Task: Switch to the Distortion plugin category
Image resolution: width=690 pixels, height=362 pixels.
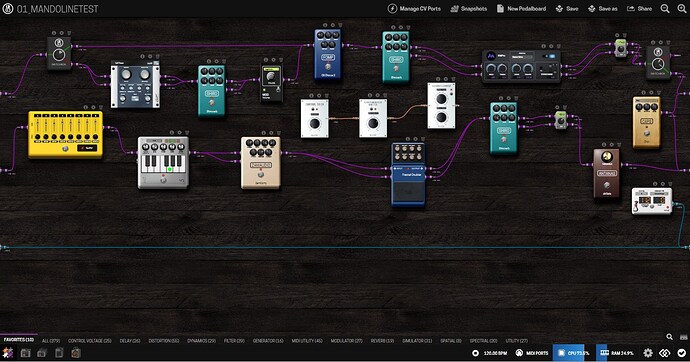Action: (163, 340)
